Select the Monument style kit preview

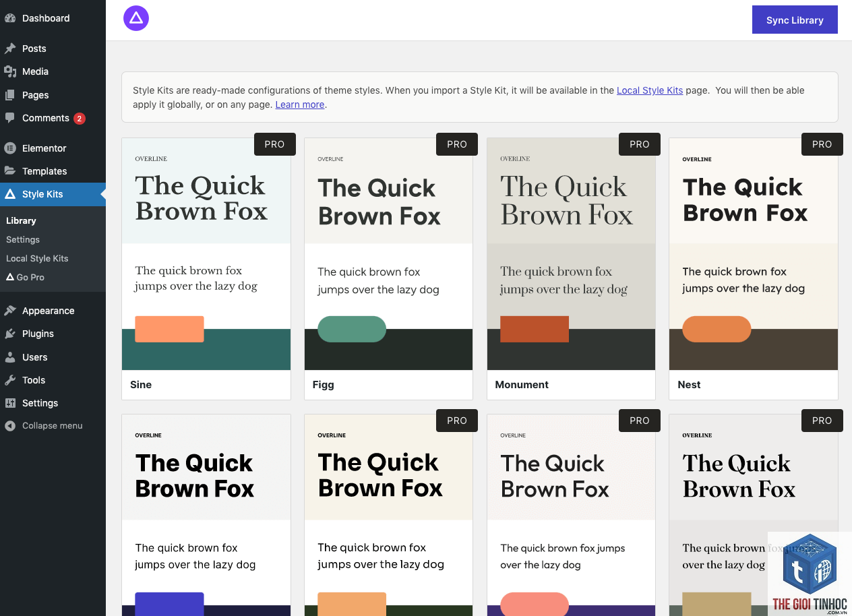point(571,254)
